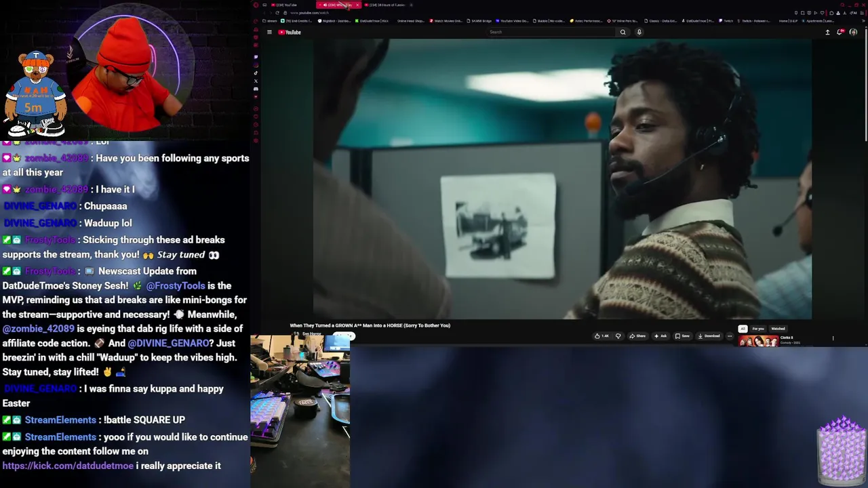This screenshot has height=488, width=868.
Task: Click the StreamElements name beside '!battle SQUARE UP'
Action: [x=60, y=420]
